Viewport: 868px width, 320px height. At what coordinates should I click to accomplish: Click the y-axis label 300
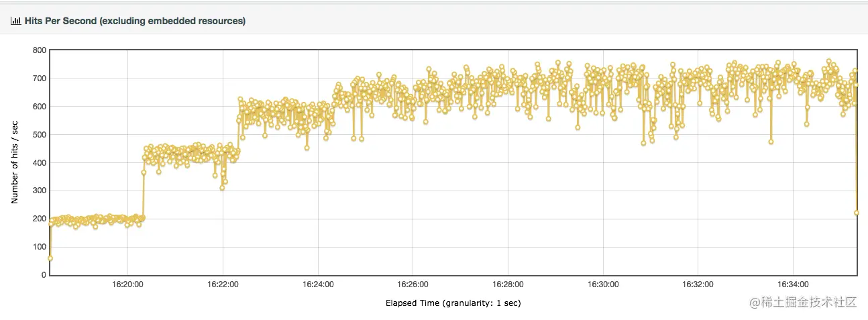pos(39,191)
